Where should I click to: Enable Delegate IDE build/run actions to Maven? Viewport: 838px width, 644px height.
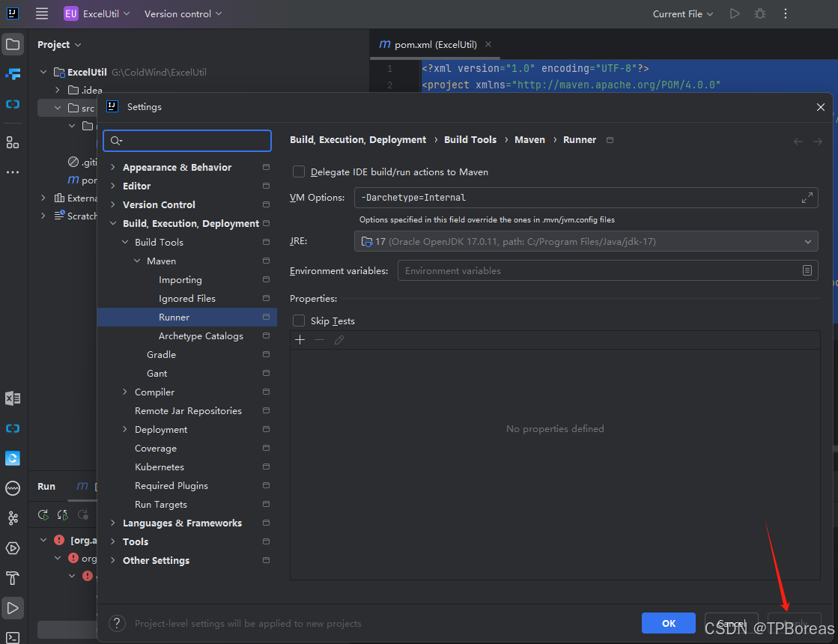(299, 171)
